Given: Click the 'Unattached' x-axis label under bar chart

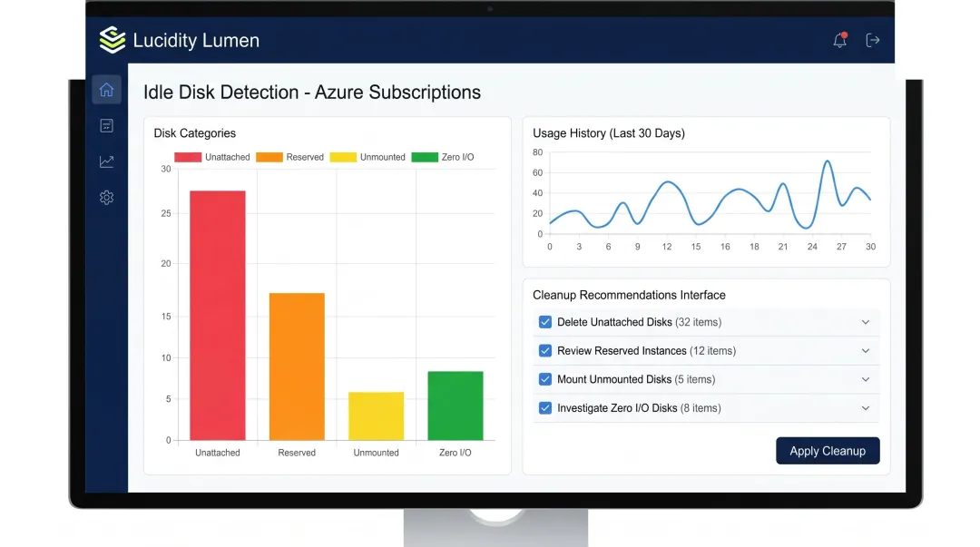Looking at the screenshot, I should coord(218,453).
